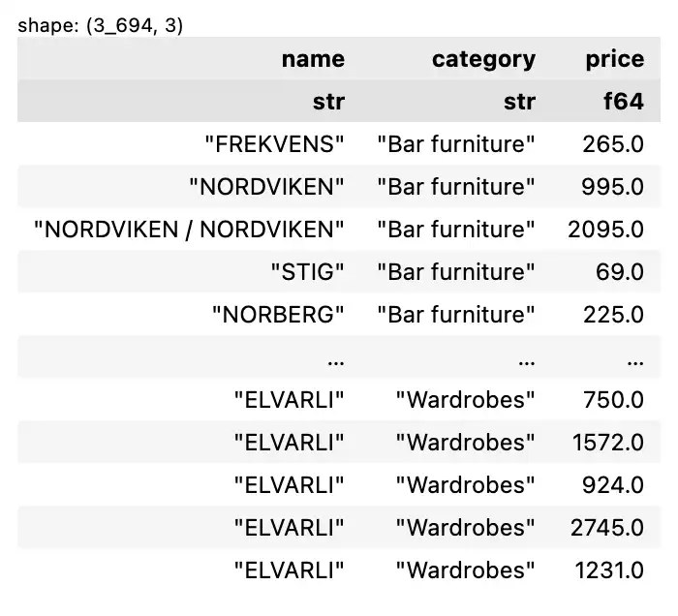Click the 69.0 price value

click(x=620, y=272)
